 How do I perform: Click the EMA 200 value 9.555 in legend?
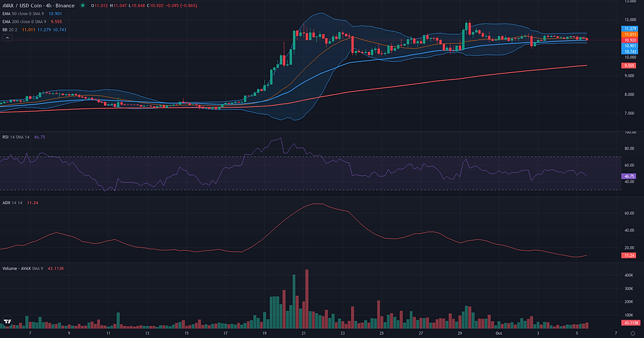pyautogui.click(x=57, y=22)
